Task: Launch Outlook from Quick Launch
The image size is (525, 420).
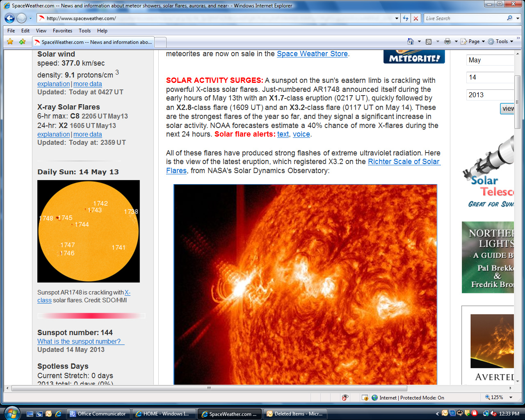Action: click(49, 414)
